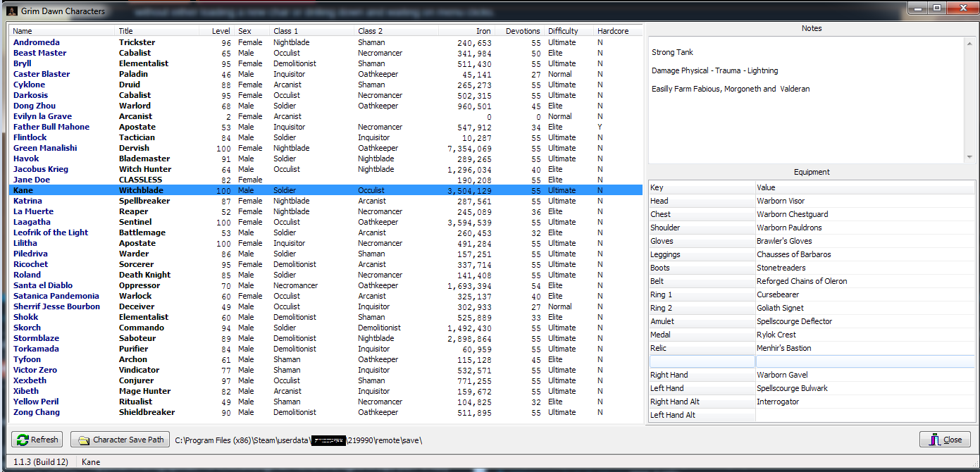Image resolution: width=980 pixels, height=472 pixels.
Task: Select Green Manalishi the Dervish
Action: click(x=45, y=148)
